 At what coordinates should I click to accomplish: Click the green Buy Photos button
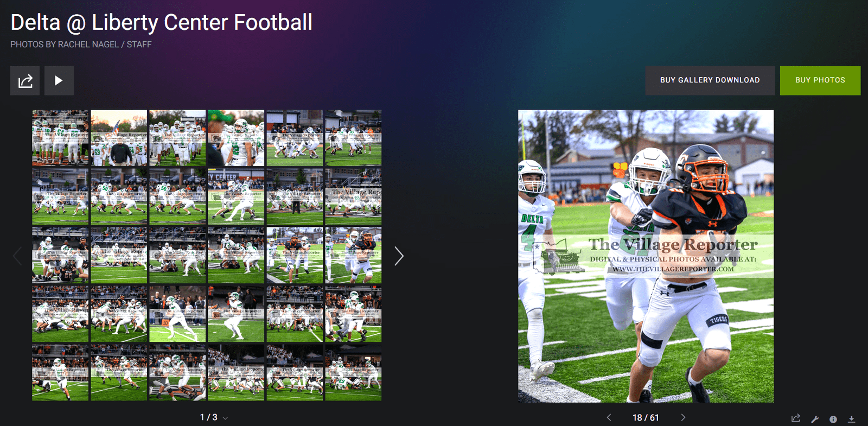[x=820, y=80]
